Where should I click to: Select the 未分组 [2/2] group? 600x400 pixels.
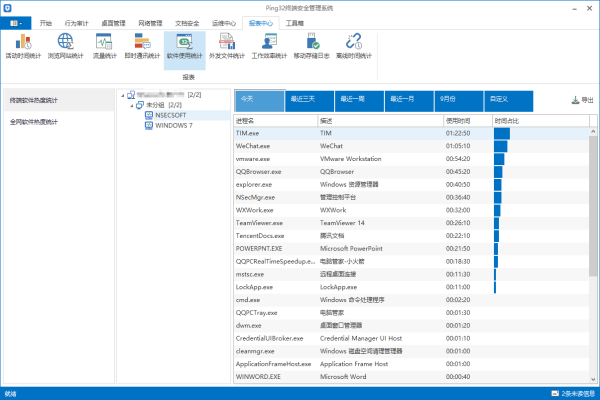click(x=164, y=105)
